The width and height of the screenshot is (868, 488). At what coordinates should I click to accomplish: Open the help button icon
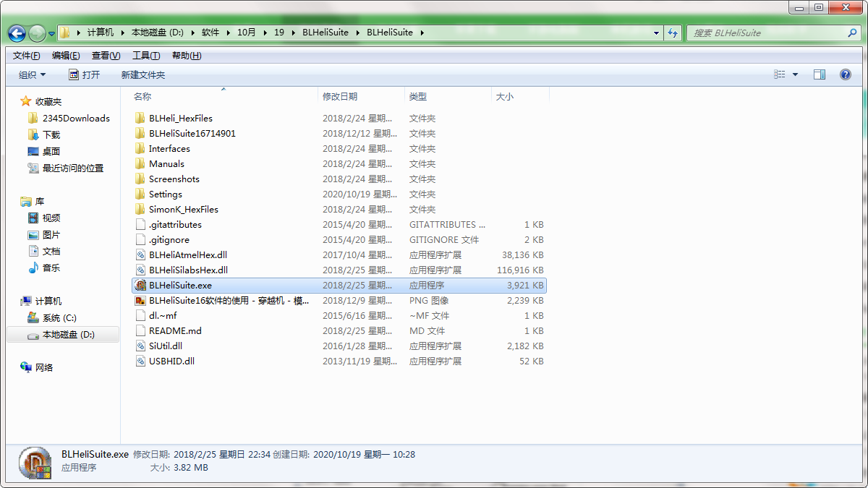(x=845, y=74)
